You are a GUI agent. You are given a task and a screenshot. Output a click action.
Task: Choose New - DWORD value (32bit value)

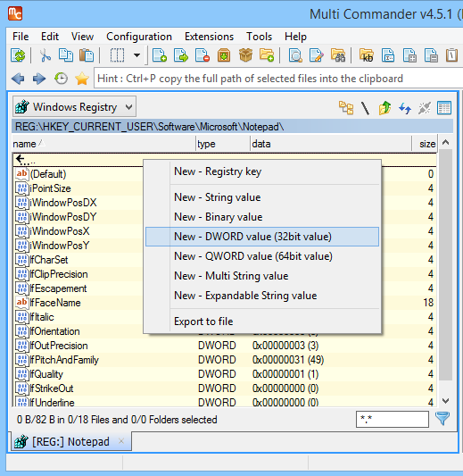point(262,237)
